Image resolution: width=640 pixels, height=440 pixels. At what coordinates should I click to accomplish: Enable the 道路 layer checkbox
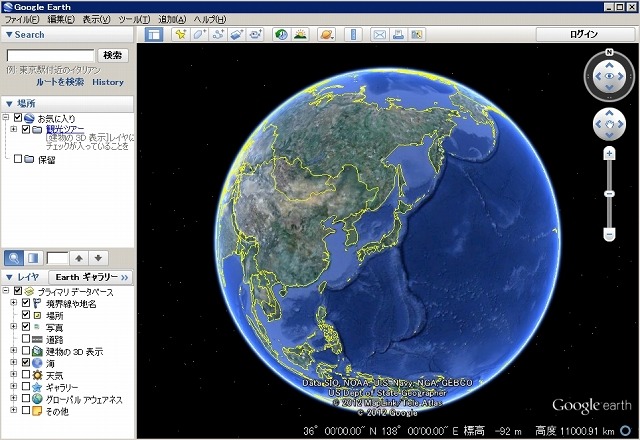point(26,339)
